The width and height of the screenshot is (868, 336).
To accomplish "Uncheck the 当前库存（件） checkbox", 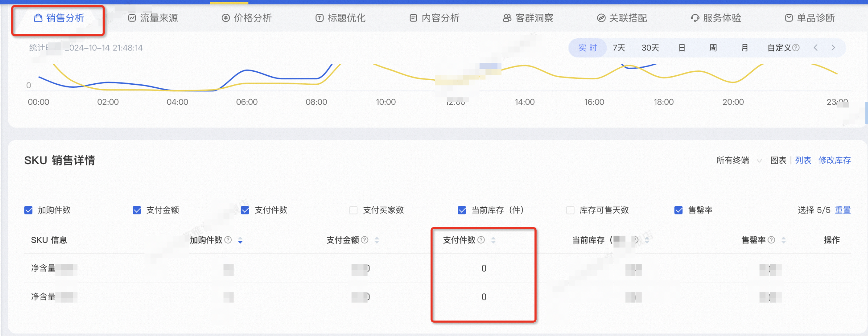I will [462, 210].
